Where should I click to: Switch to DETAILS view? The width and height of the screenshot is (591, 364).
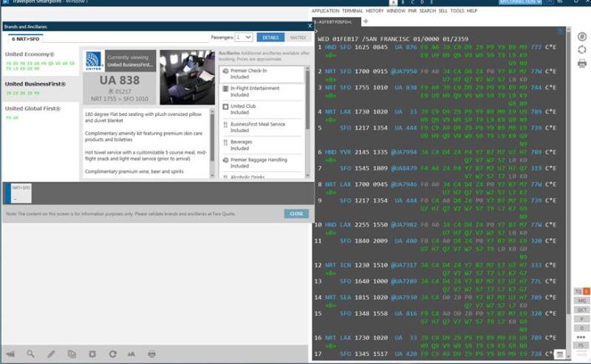(270, 38)
